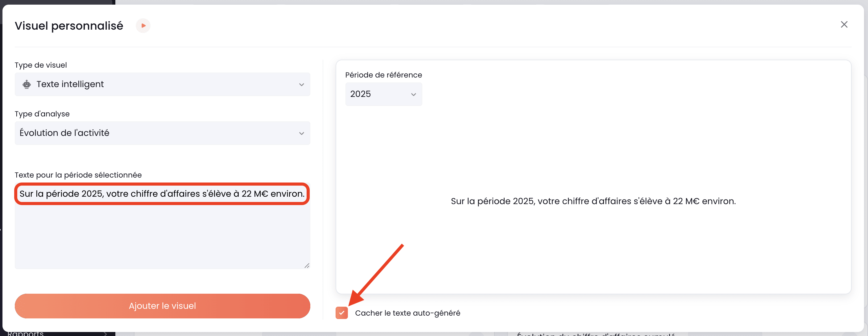Play the tutorial video next to Visuel personnalisé

coord(143,26)
